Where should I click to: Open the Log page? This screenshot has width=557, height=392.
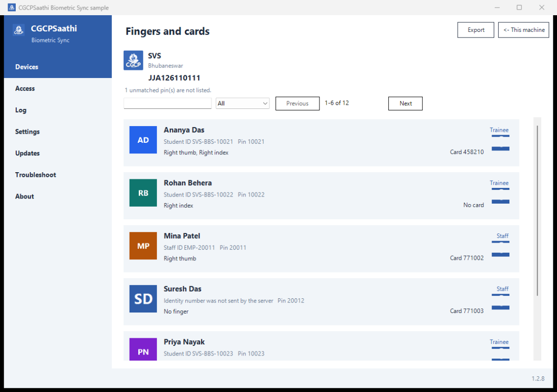58,110
